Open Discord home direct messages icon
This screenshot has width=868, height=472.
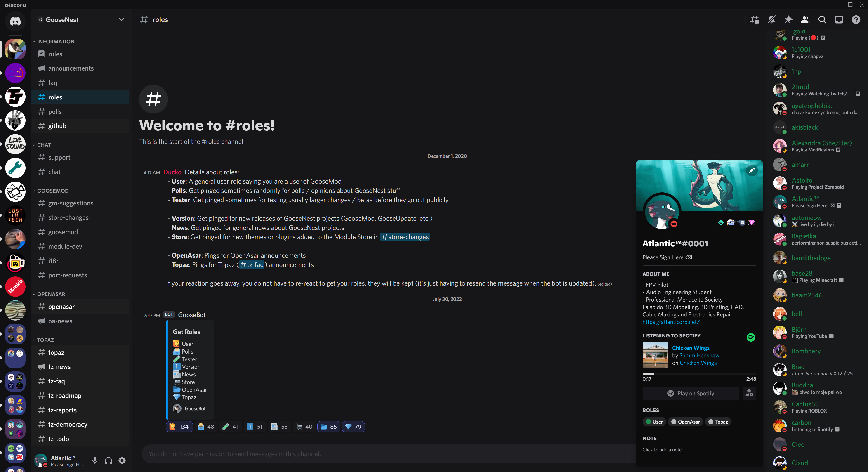[15, 21]
